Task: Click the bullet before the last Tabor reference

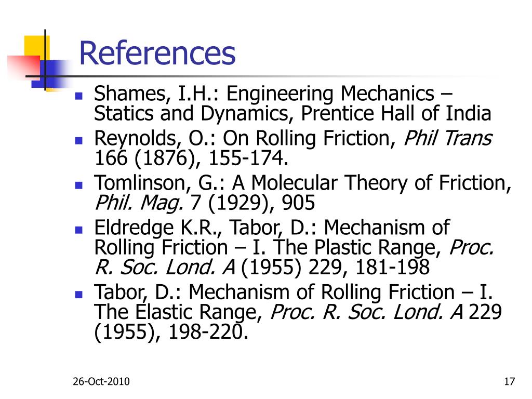Action: click(79, 294)
